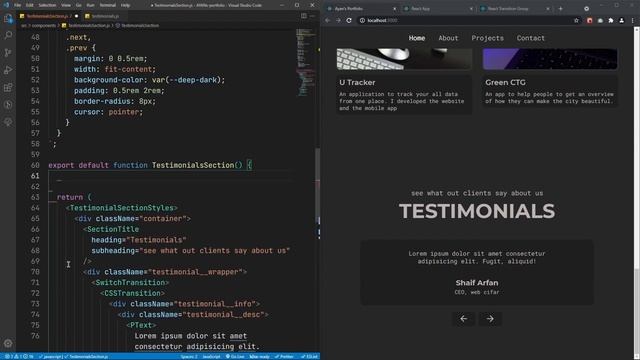Click the TestimonialsSection symbol breadcrumb
Screen dimensions: 640x360
point(140,25)
